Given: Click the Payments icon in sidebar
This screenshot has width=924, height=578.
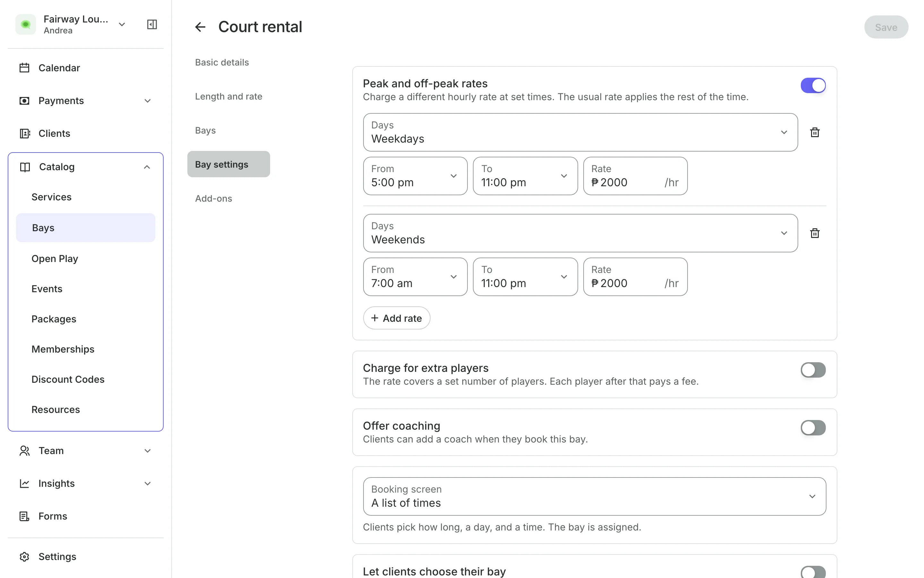Looking at the screenshot, I should (x=24, y=101).
